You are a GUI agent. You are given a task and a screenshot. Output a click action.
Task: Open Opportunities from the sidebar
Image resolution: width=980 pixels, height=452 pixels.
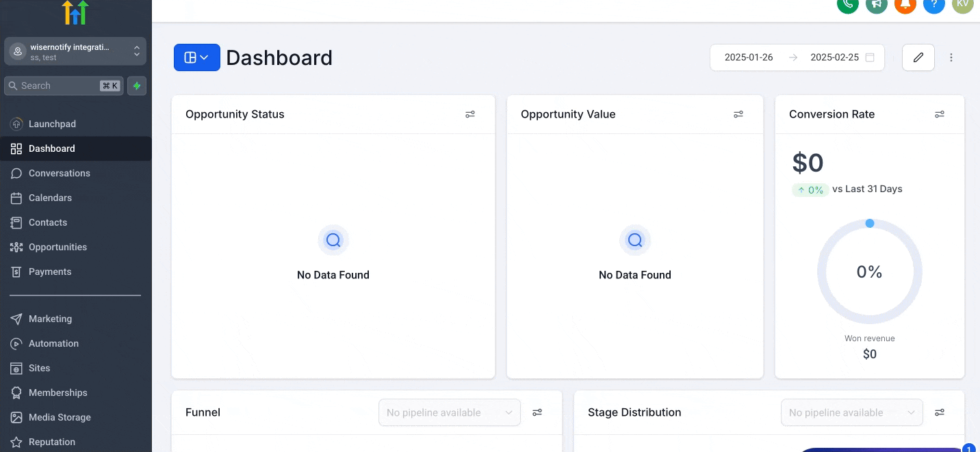tap(57, 247)
